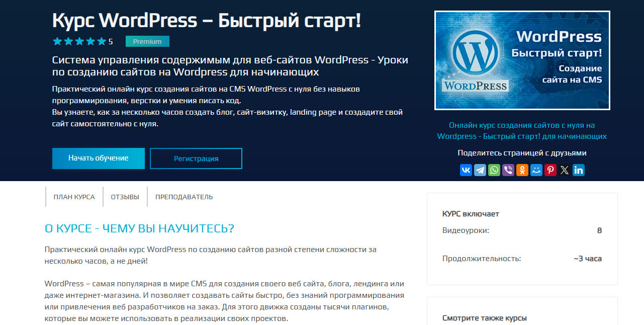Click the Продолжительность: label
Screen dimensions: 644x325
pyautogui.click(x=482, y=259)
